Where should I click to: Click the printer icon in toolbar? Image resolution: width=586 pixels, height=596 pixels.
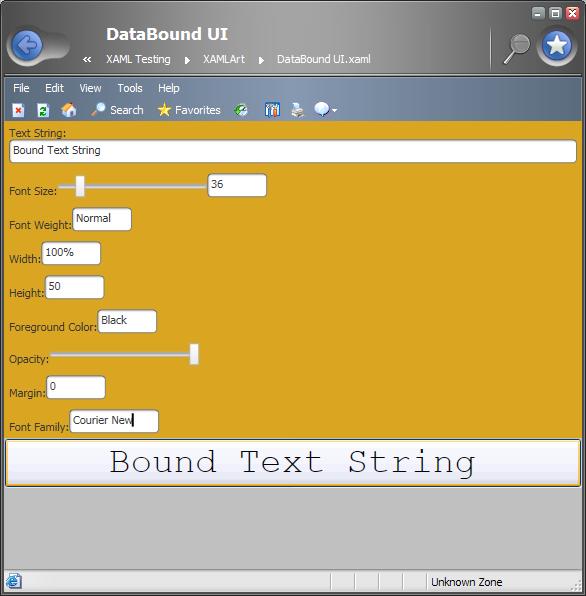[297, 110]
